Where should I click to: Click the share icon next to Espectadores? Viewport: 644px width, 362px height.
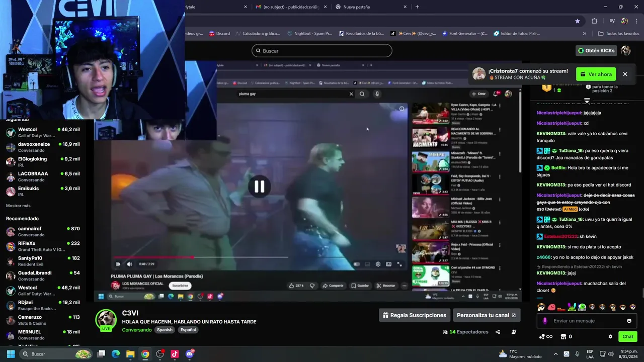(498, 332)
